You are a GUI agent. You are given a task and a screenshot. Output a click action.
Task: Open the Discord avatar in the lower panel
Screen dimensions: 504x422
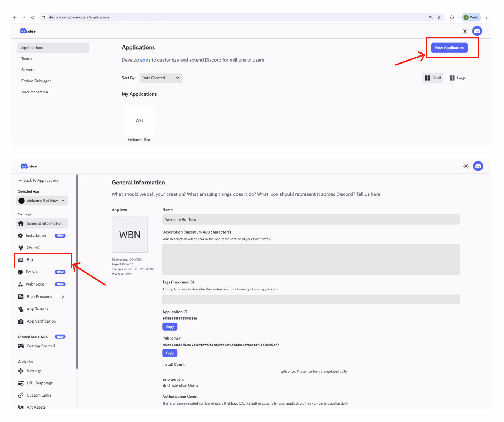pyautogui.click(x=478, y=166)
